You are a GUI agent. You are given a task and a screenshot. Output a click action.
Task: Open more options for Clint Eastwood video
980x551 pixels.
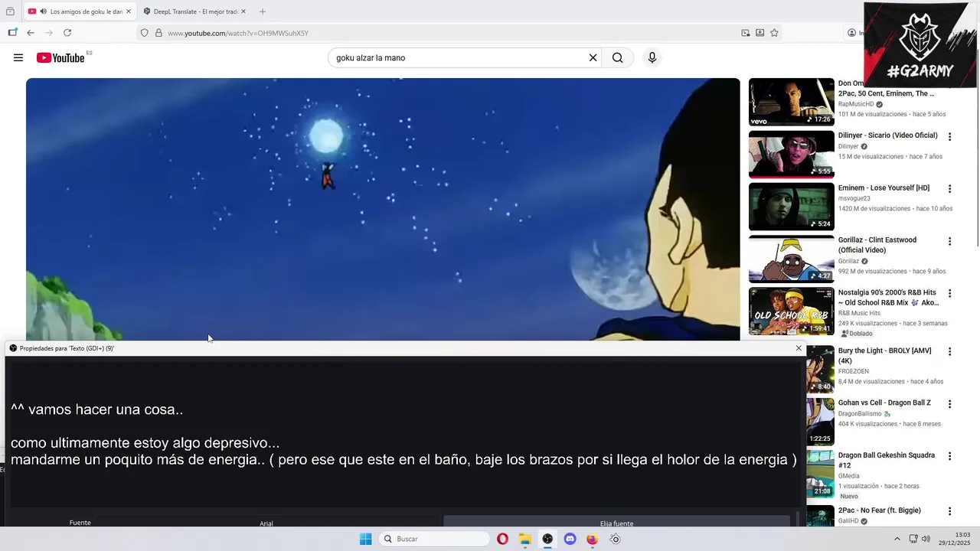tap(949, 241)
